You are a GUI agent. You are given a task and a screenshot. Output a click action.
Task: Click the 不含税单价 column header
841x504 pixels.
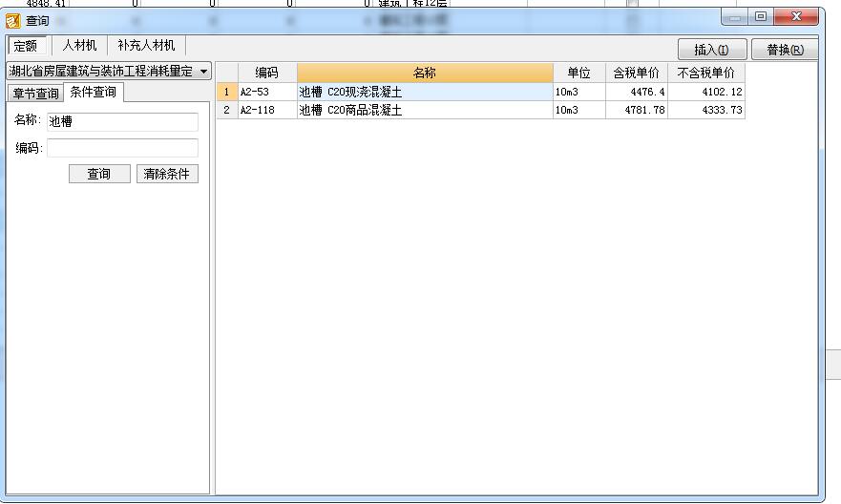pyautogui.click(x=706, y=73)
